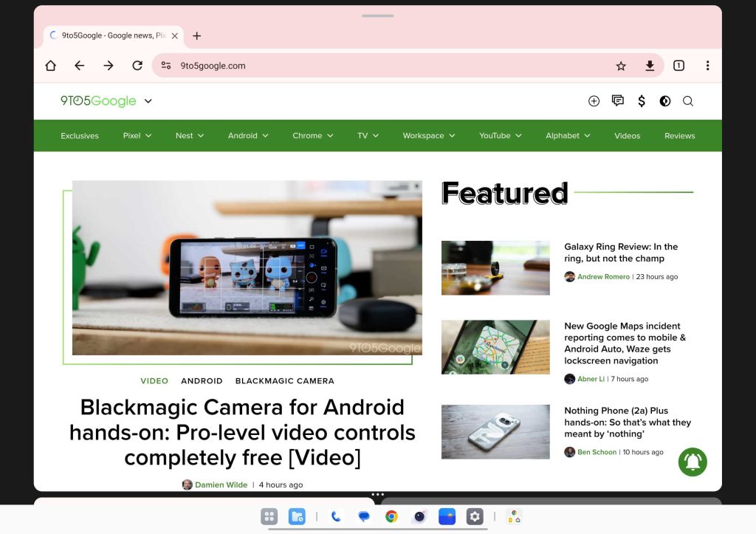Go to the Reviews section
The width and height of the screenshot is (756, 534).
(x=679, y=136)
